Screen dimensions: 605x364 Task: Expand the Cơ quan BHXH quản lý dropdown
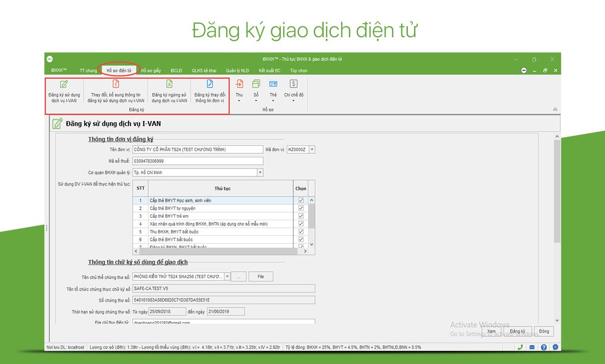click(260, 172)
